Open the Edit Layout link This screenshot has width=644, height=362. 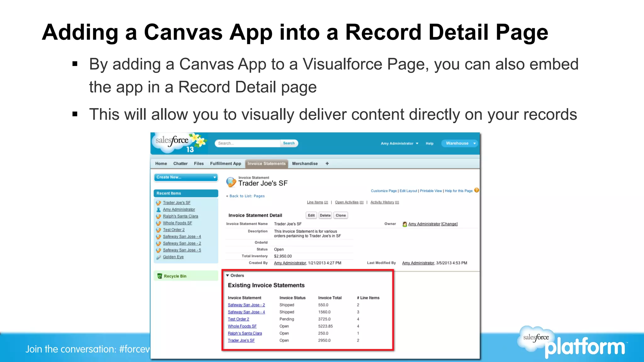pos(408,191)
